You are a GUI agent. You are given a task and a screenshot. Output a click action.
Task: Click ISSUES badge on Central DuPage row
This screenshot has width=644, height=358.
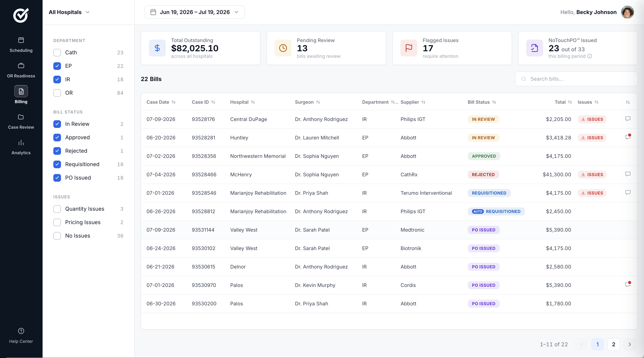(x=592, y=119)
